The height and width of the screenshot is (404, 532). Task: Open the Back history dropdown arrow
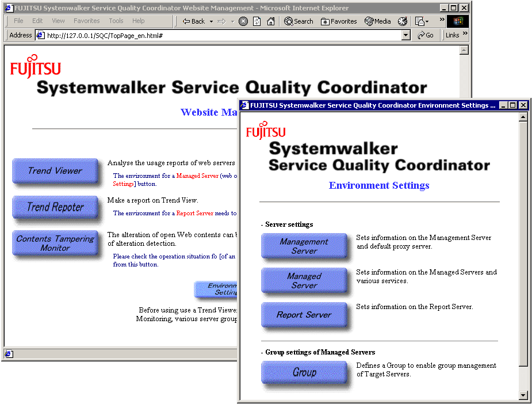tap(211, 21)
